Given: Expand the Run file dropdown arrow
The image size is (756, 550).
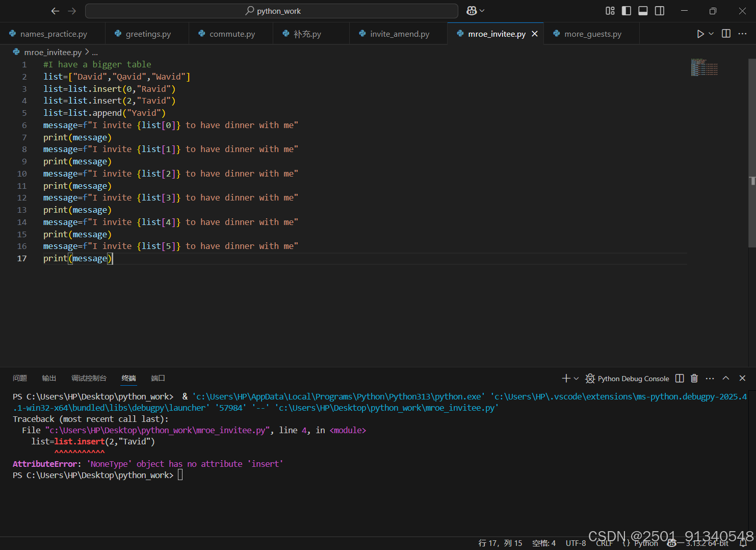Looking at the screenshot, I should point(711,34).
